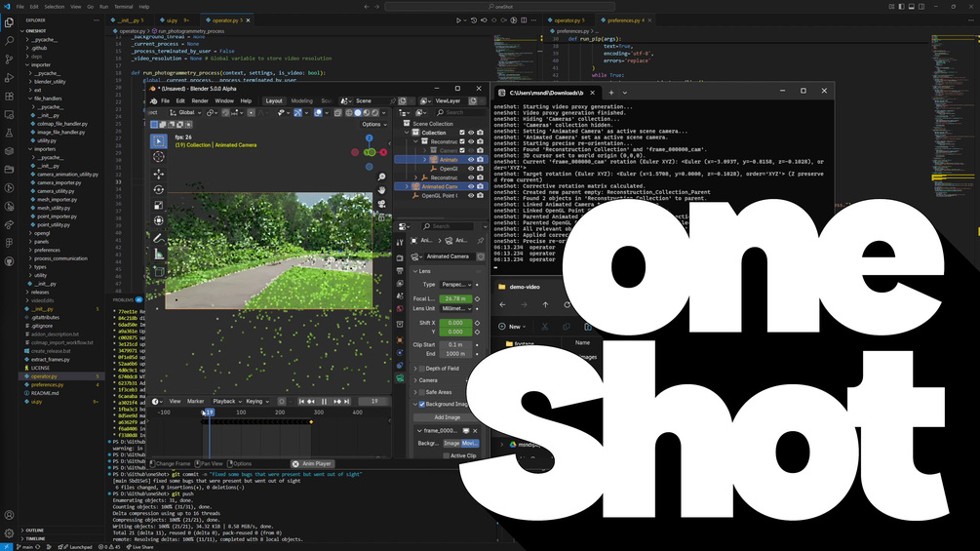This screenshot has width=980, height=551.
Task: Click the current frame 19 field
Action: [x=373, y=402]
